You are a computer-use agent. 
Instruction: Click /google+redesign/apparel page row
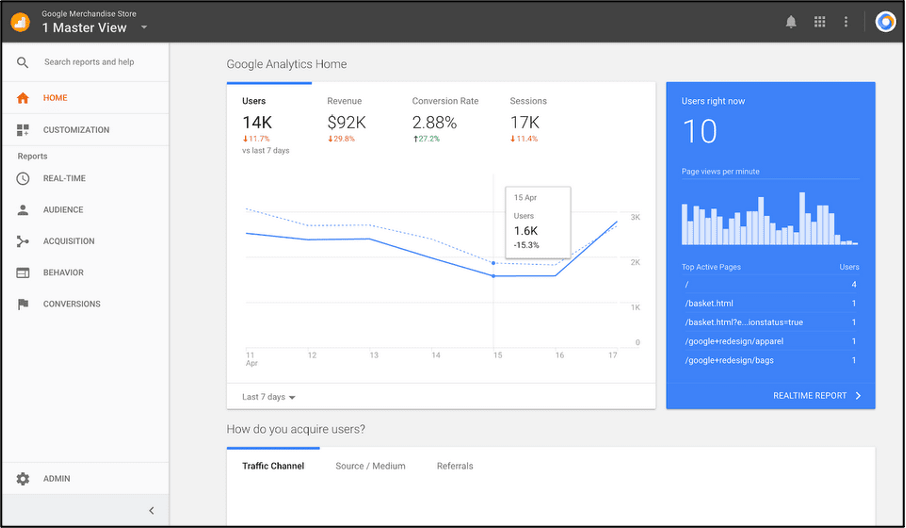(770, 341)
